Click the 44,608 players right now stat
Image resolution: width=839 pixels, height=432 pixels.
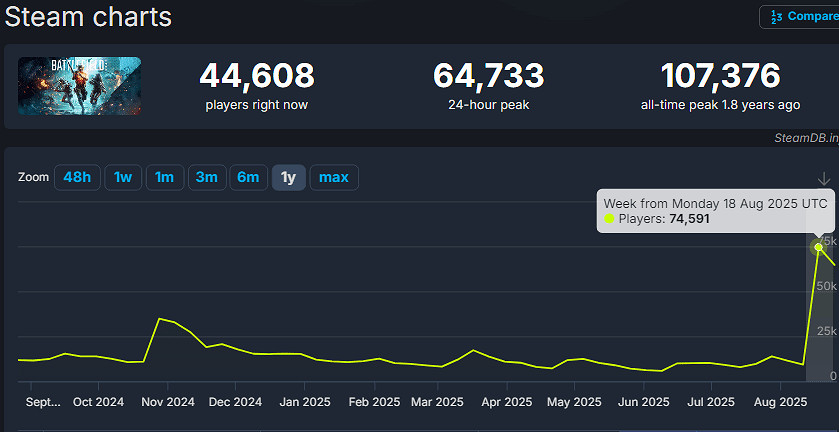point(257,76)
